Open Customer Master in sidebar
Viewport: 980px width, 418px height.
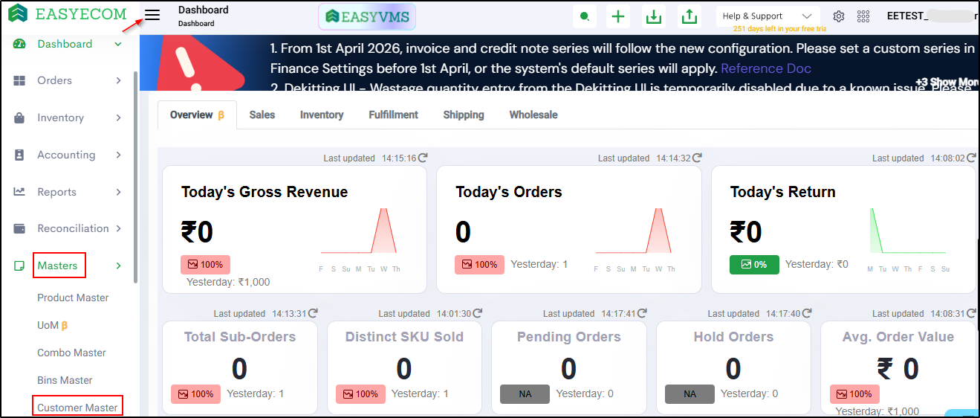click(x=77, y=408)
